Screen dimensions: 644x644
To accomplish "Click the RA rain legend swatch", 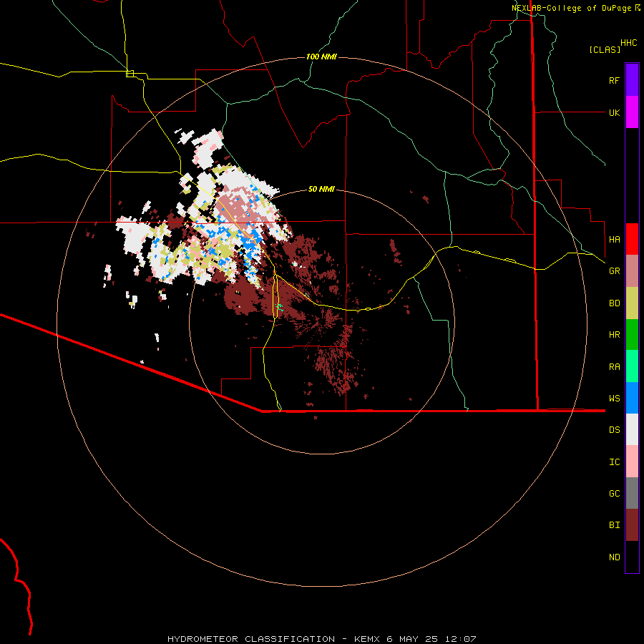I will coord(632,366).
